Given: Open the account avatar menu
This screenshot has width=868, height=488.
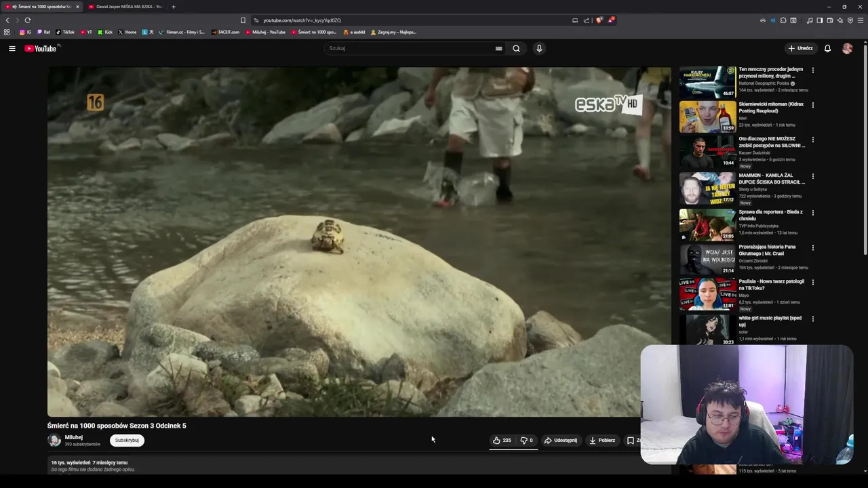Looking at the screenshot, I should [x=847, y=48].
